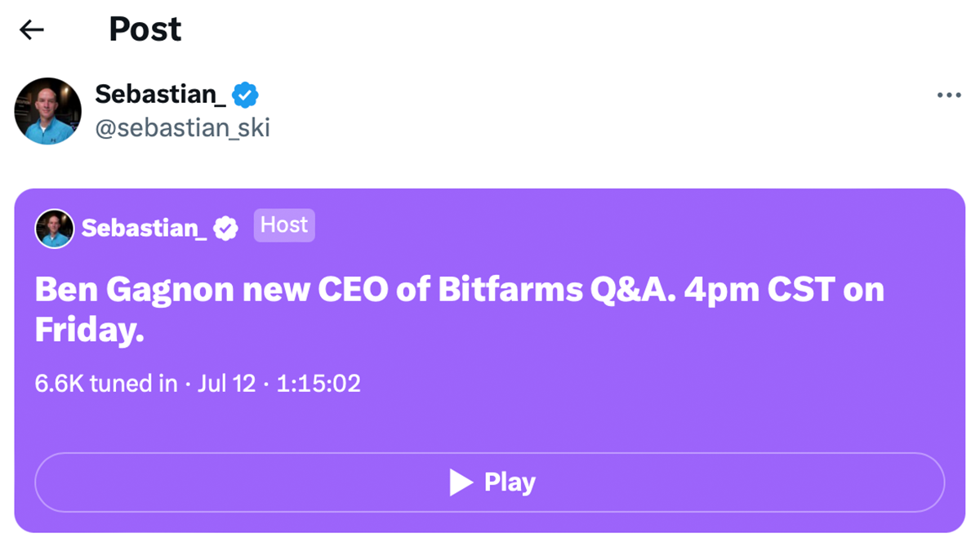Click the white verified badge in Space card

point(225,229)
